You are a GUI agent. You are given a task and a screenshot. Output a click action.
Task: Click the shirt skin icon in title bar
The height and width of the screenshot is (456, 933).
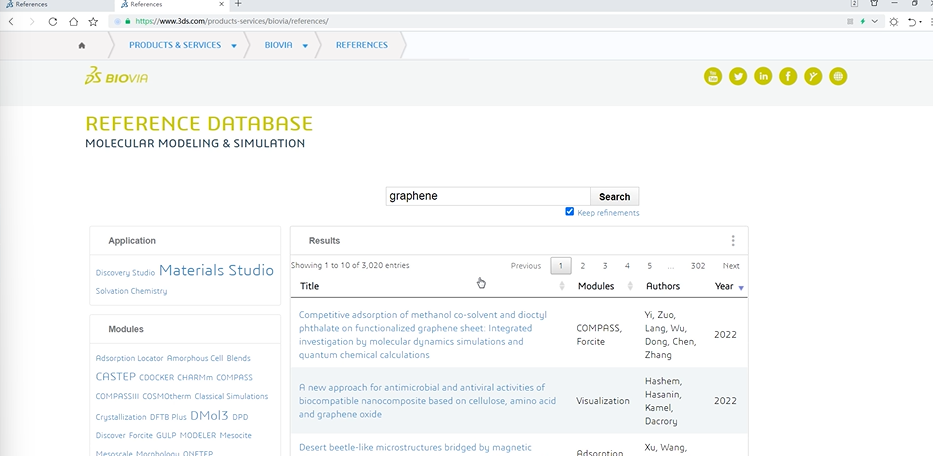point(874,4)
